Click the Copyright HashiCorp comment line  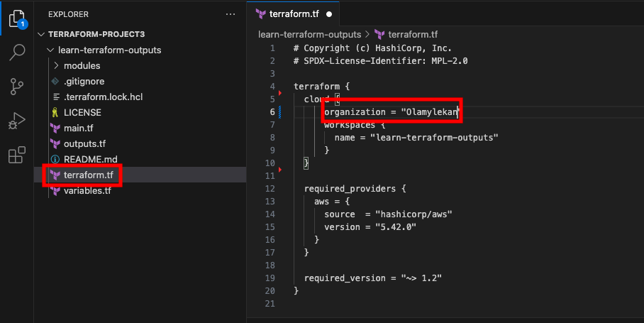[x=372, y=48]
